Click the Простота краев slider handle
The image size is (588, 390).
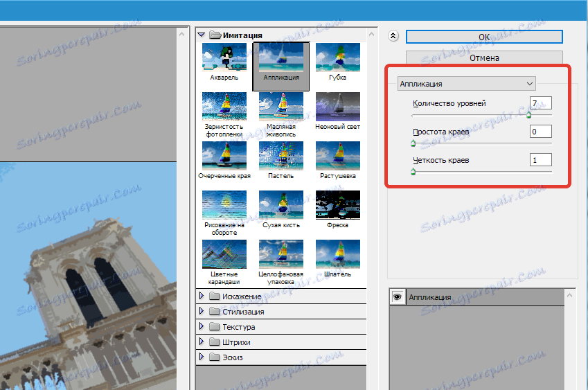tap(413, 143)
